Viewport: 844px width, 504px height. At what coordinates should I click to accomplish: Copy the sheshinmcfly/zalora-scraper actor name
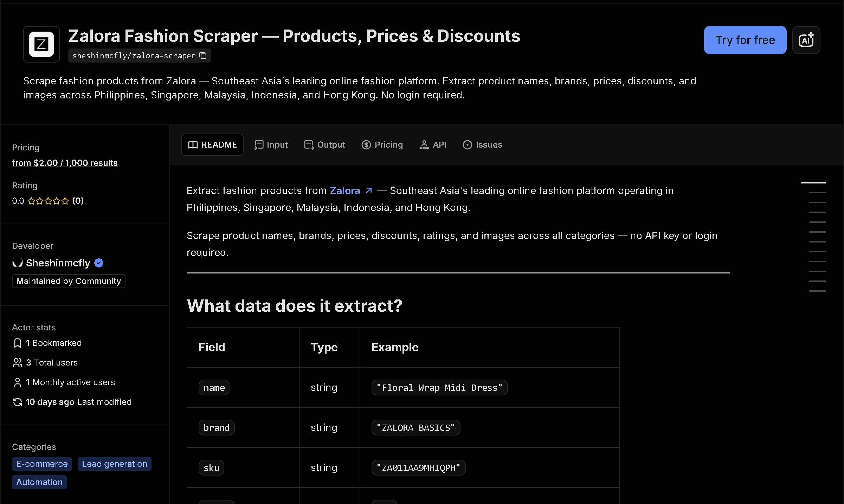tap(203, 56)
